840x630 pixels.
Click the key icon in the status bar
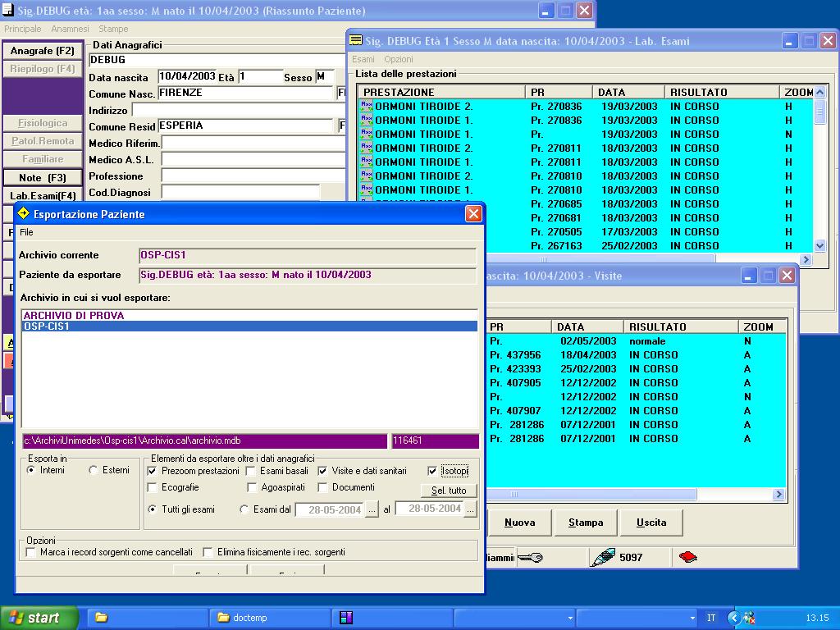coord(531,558)
